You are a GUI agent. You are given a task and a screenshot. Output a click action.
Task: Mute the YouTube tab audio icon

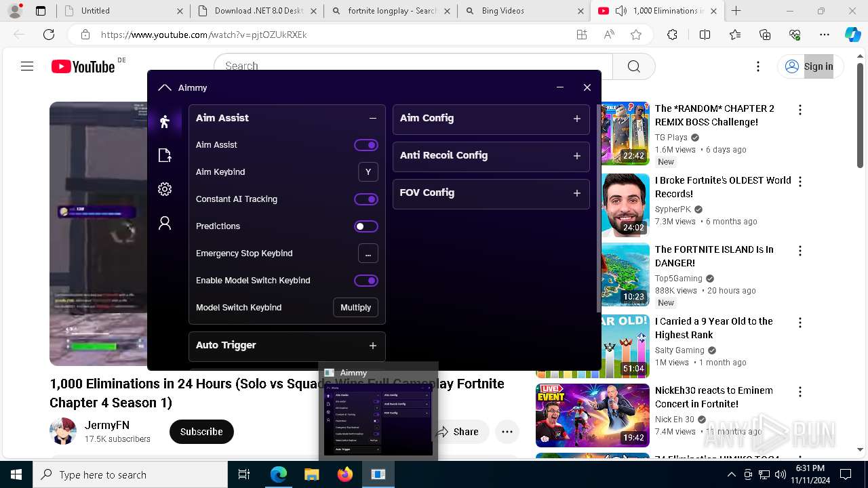click(620, 11)
